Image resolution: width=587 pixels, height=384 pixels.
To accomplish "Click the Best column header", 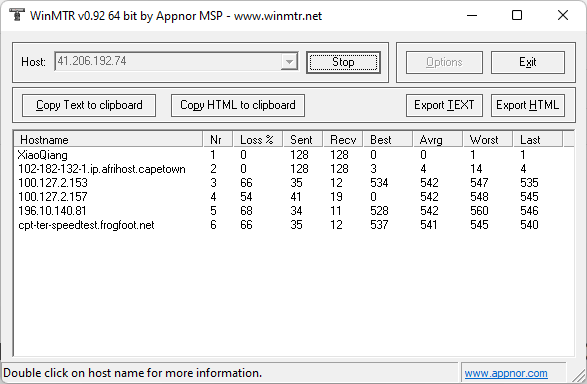I will (x=387, y=140).
